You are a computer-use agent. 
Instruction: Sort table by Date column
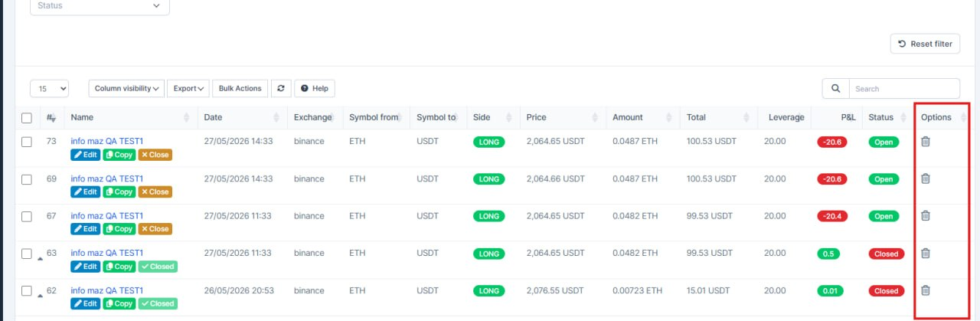[x=243, y=117]
